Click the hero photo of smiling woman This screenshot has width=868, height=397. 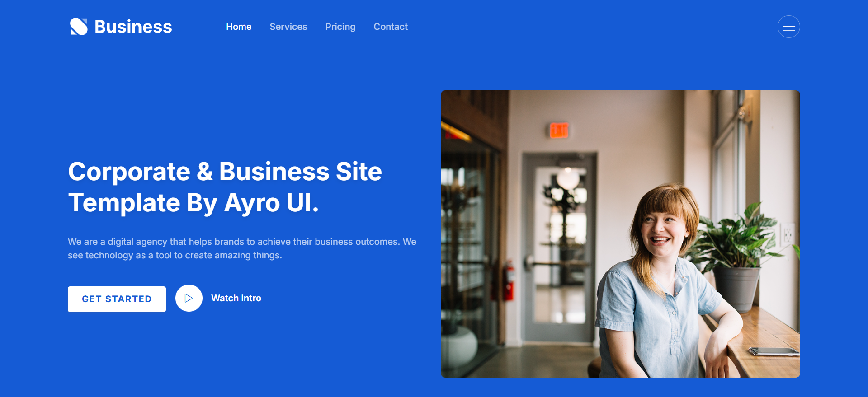coord(620,234)
